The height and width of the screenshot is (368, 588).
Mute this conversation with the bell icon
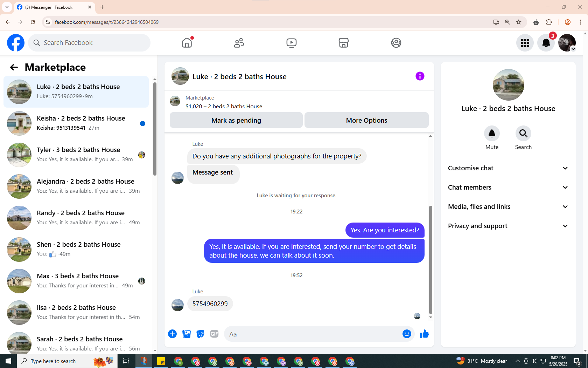pyautogui.click(x=492, y=134)
